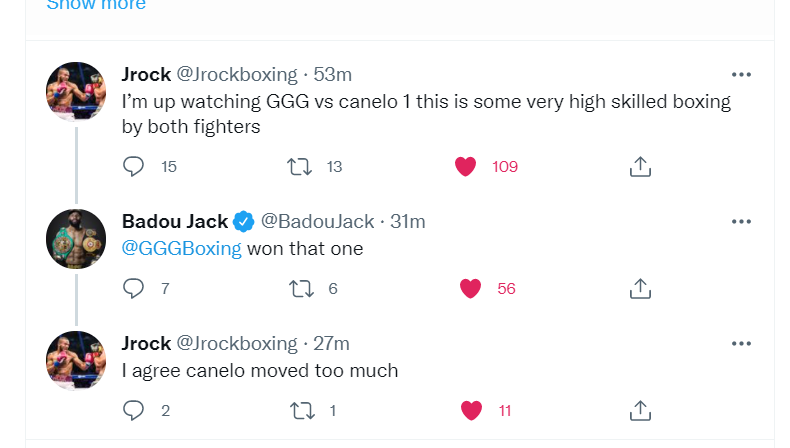Viewport: 790px width, 448px height.
Task: Retweet Badou Jack's reply
Action: click(x=299, y=288)
